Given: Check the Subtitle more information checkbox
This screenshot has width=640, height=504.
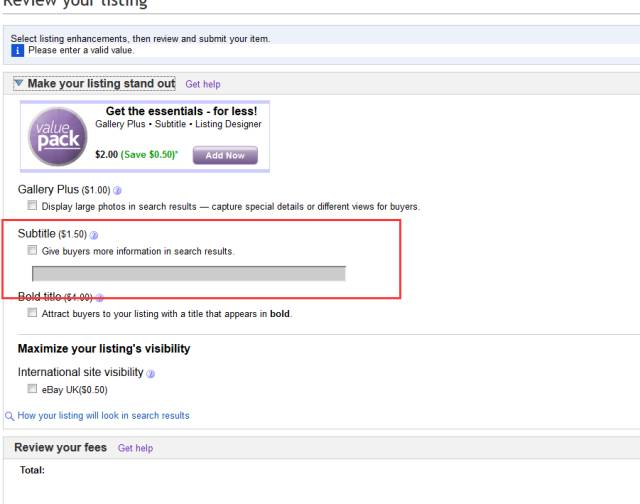Looking at the screenshot, I should tap(32, 250).
